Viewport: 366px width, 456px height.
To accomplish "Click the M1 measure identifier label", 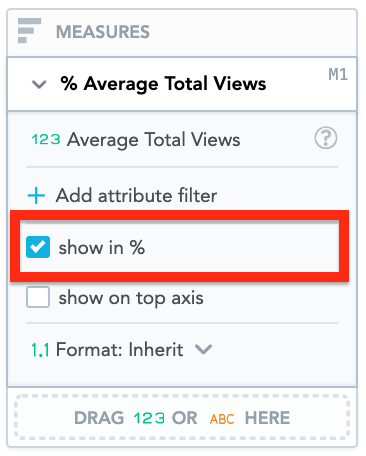I will coord(338,74).
